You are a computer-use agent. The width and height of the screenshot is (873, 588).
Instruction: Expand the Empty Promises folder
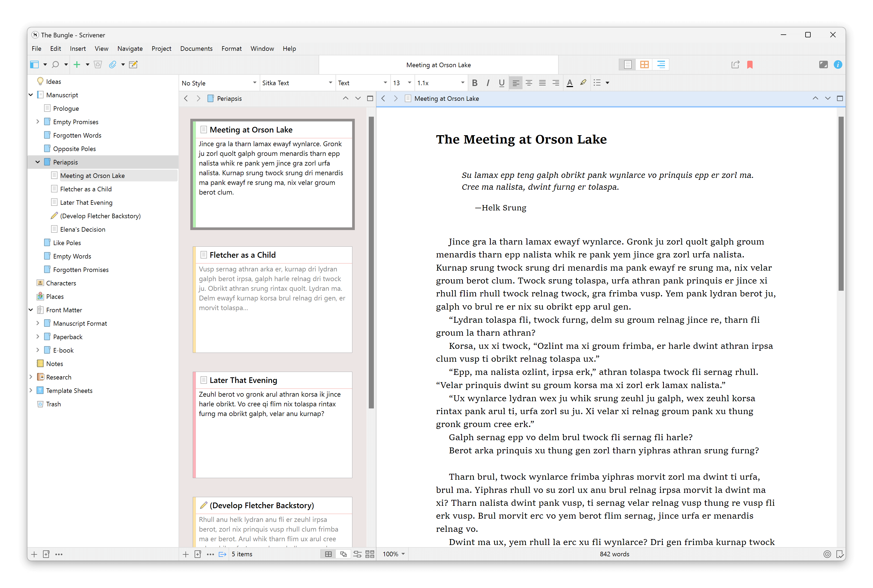tap(38, 122)
